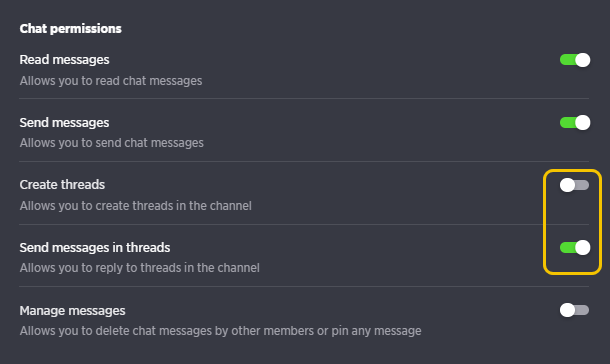Viewport: 610px width, 364px height.
Task: Click the Send messages in threads label
Action: pos(95,247)
